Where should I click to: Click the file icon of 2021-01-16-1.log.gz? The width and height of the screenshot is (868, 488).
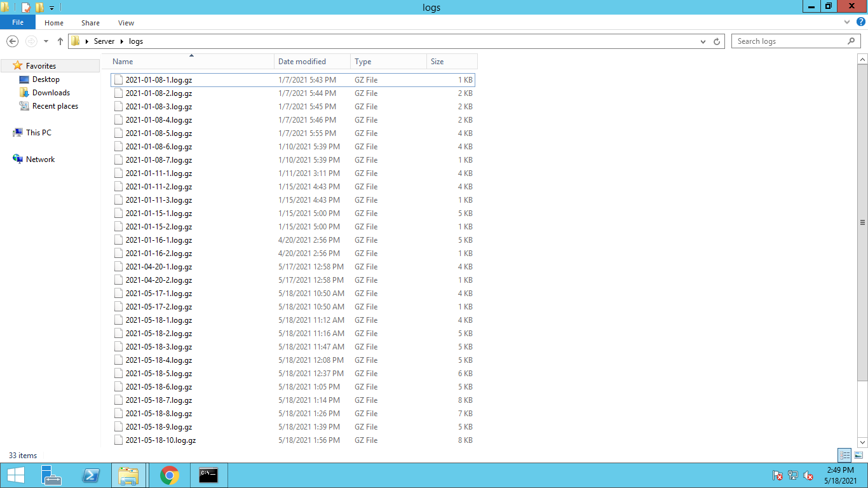[118, 240]
